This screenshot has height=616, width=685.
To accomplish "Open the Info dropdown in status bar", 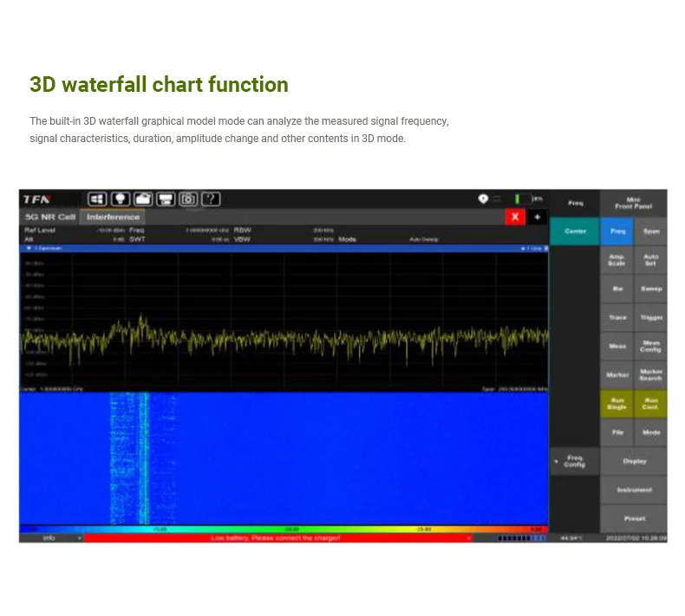I will 50,538.
